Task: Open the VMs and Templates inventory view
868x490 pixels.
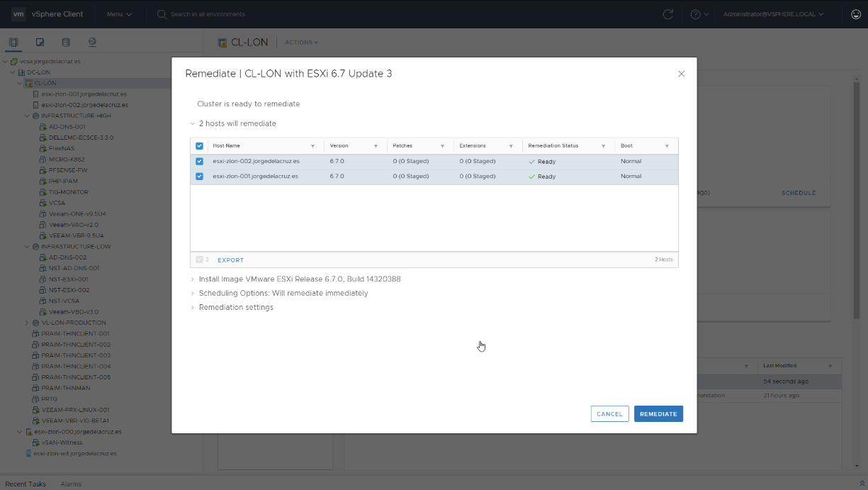Action: coord(40,43)
